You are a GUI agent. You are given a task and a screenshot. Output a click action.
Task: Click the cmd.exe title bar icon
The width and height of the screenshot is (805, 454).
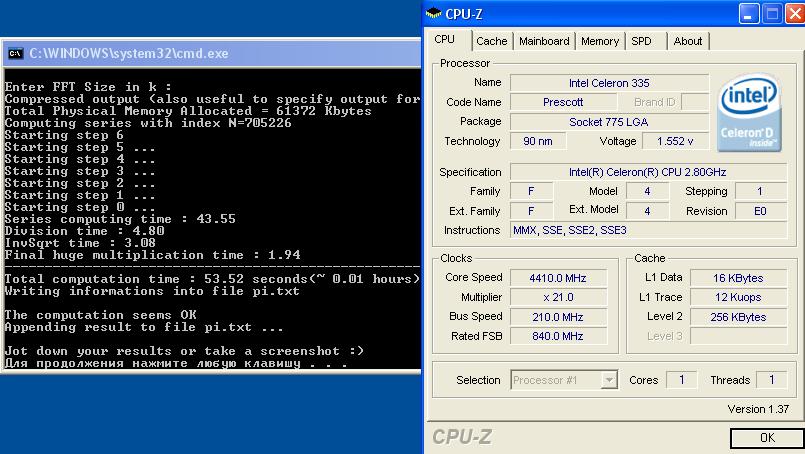tap(15, 53)
